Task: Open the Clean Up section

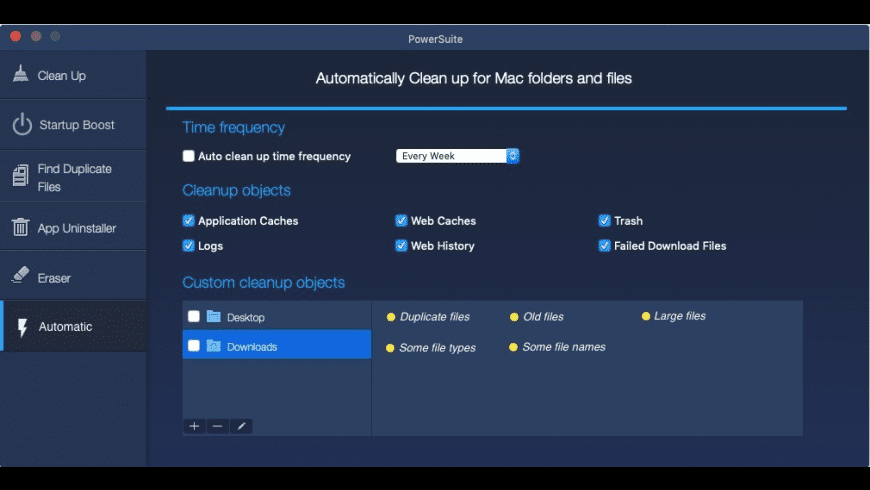Action: point(73,75)
